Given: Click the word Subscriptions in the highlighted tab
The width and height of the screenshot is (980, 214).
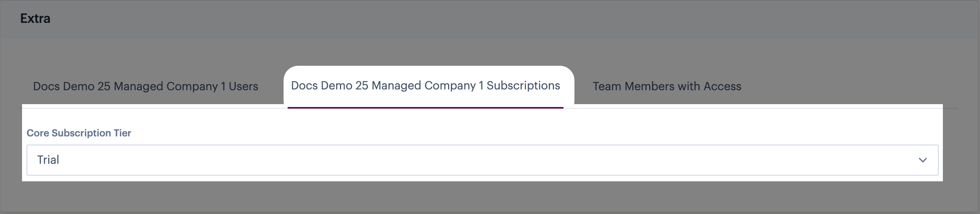Looking at the screenshot, I should tap(523, 85).
